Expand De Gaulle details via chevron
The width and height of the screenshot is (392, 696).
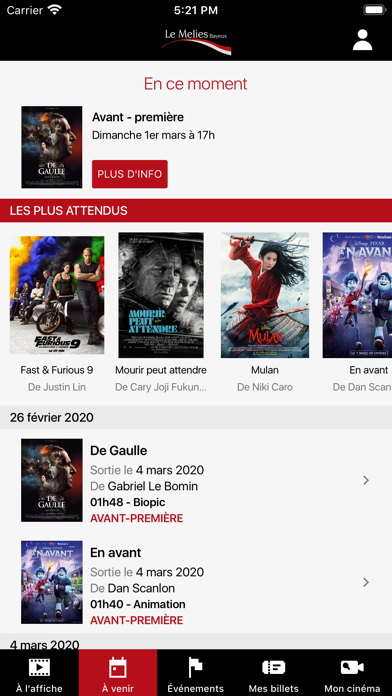[366, 480]
